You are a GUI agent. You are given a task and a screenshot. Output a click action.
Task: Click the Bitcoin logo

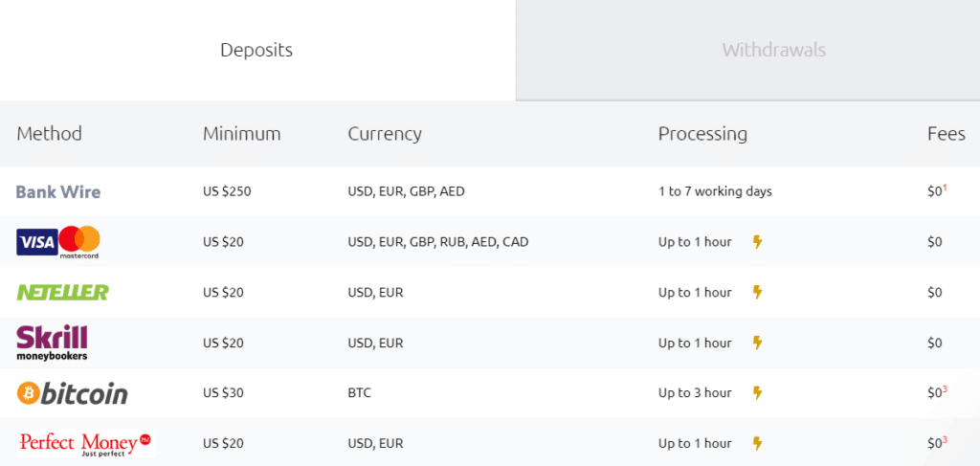coord(72,393)
